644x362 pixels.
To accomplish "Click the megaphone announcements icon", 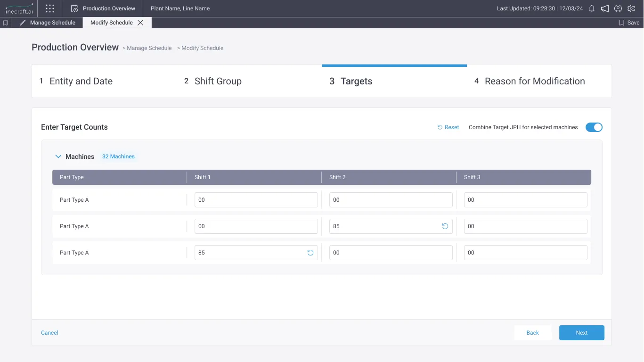I will (605, 8).
